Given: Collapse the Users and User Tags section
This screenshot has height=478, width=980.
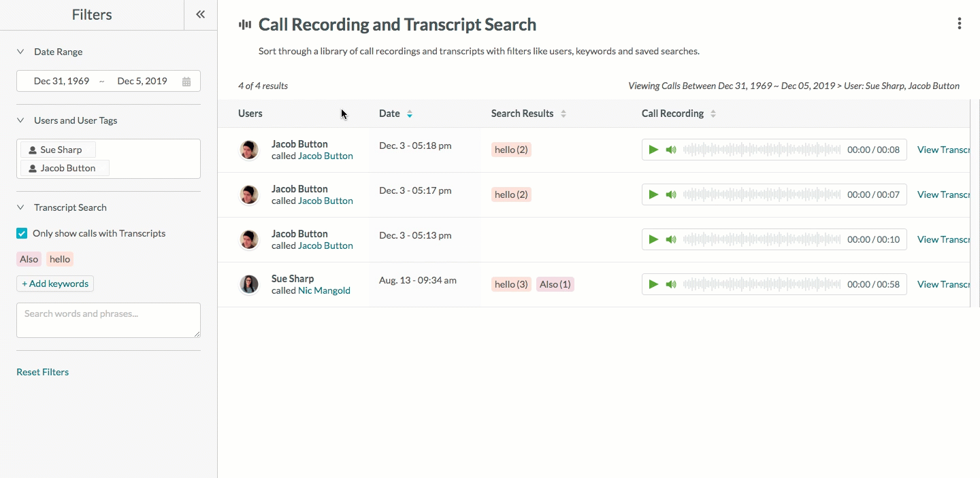Looking at the screenshot, I should click(x=20, y=120).
